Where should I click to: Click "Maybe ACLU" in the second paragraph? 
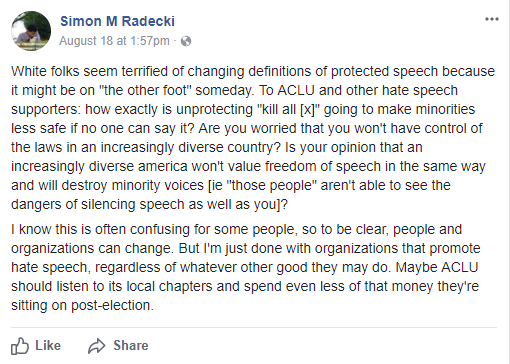(x=437, y=267)
